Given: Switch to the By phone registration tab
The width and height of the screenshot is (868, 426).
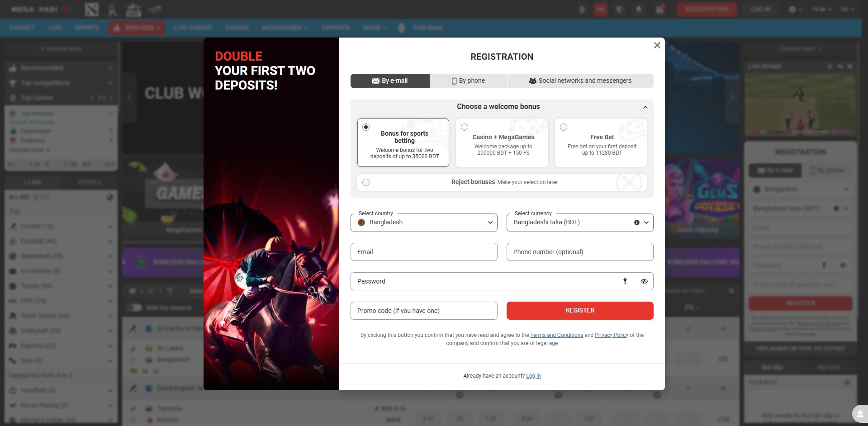Looking at the screenshot, I should click(468, 81).
